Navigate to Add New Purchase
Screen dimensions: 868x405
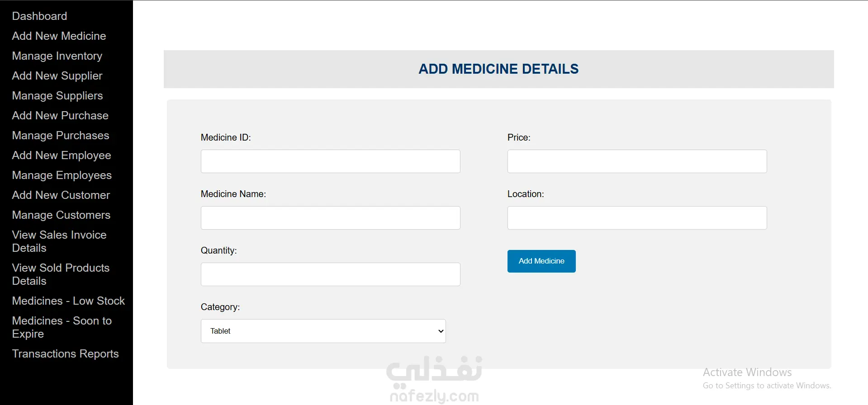(60, 116)
